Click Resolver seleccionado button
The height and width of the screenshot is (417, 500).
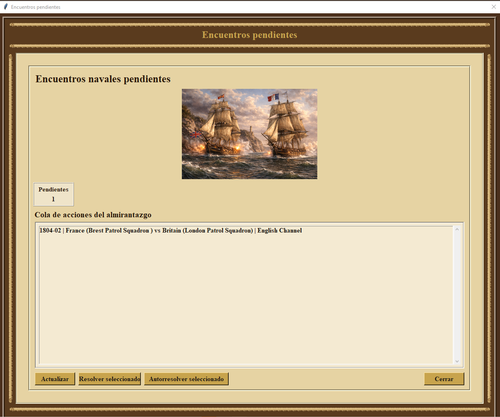coord(110,379)
